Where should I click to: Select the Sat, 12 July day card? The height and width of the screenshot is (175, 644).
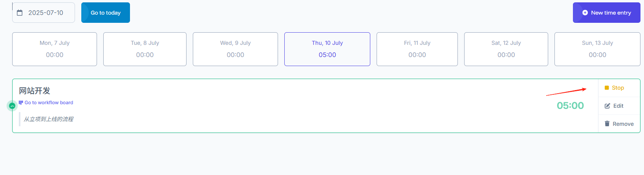(506, 49)
